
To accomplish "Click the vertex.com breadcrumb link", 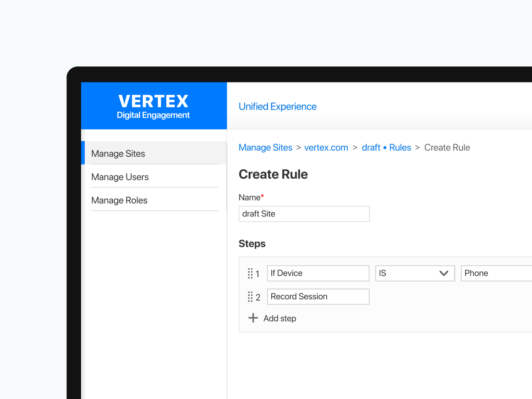I will 326,148.
